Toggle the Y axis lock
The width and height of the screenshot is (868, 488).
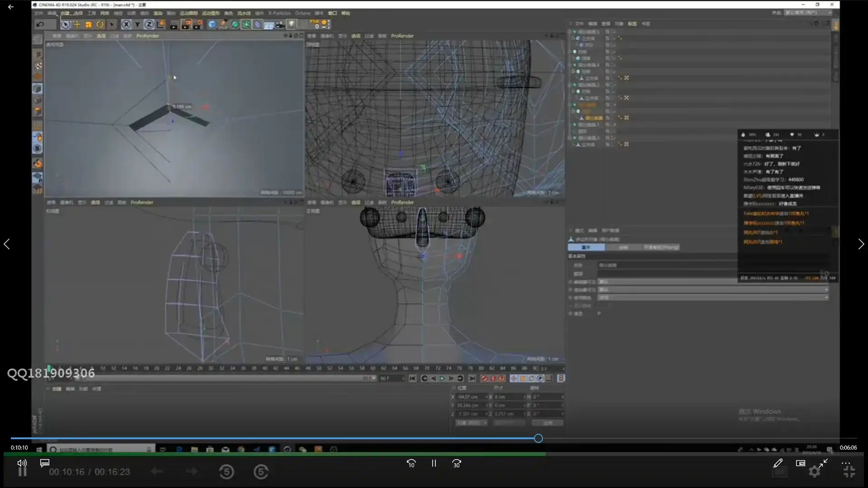(137, 24)
